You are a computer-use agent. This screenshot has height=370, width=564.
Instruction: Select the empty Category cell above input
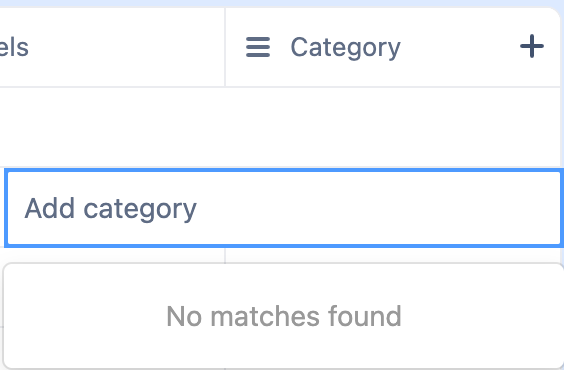point(392,127)
